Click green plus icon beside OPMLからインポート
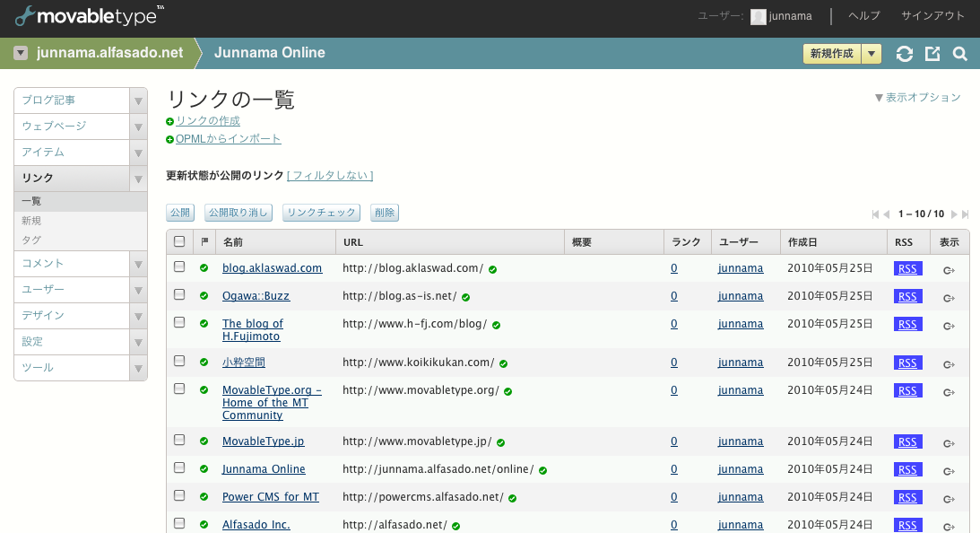980x533 pixels. (170, 139)
